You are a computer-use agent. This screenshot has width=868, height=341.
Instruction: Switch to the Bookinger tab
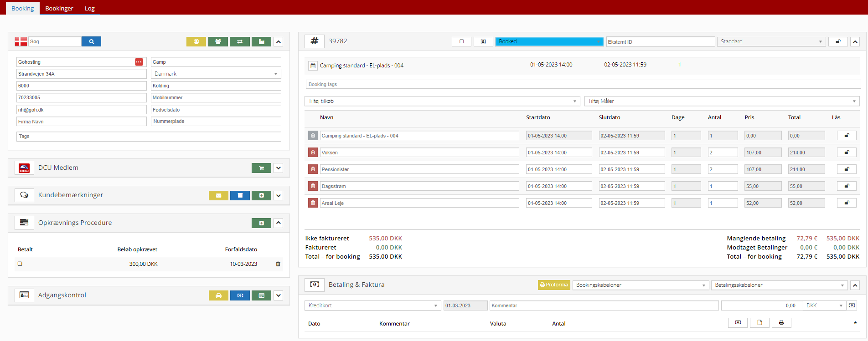point(59,8)
